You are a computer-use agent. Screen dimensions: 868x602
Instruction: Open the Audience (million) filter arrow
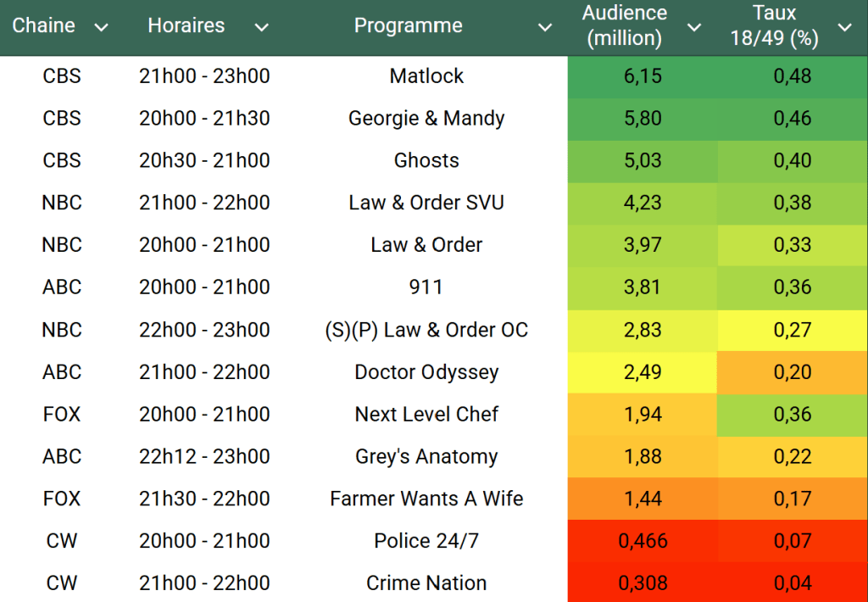[x=694, y=28]
